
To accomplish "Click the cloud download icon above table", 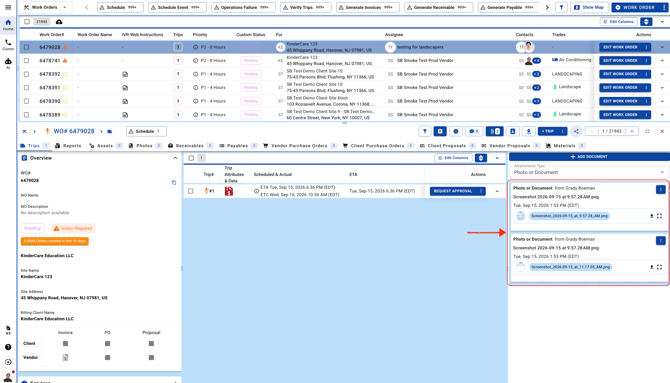I will tap(59, 21).
